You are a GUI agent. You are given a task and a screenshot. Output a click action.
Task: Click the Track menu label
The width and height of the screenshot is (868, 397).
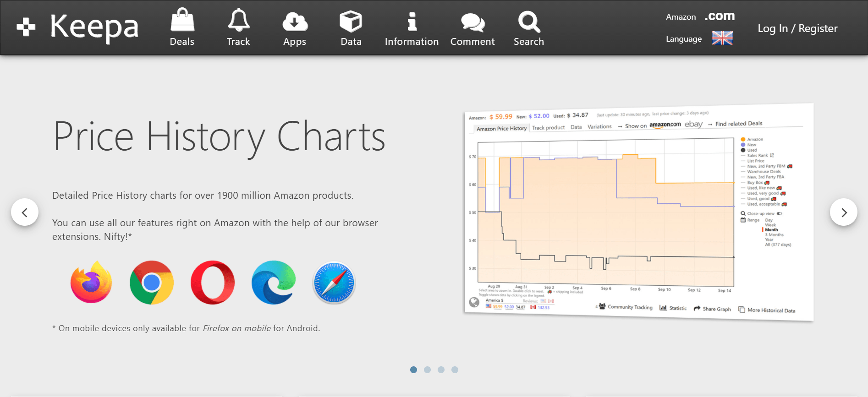[238, 42]
